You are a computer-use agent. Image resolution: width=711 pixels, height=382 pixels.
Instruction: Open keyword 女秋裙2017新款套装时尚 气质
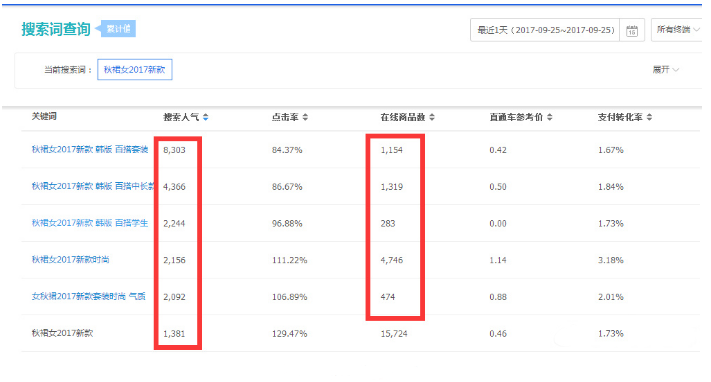click(x=88, y=296)
